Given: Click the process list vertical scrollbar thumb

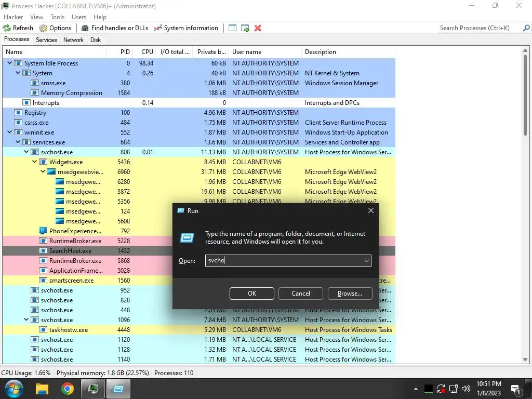Looking at the screenshot, I should pyautogui.click(x=525, y=95).
